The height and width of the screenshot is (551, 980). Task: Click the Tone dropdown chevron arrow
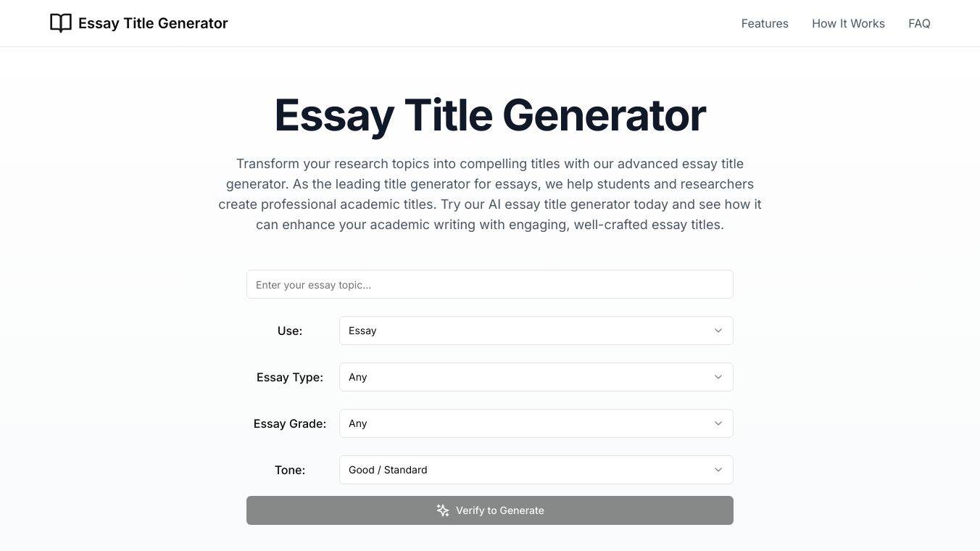tap(718, 470)
